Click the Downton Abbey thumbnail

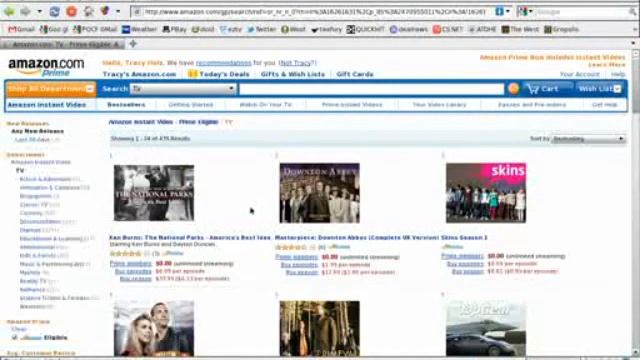[320, 193]
